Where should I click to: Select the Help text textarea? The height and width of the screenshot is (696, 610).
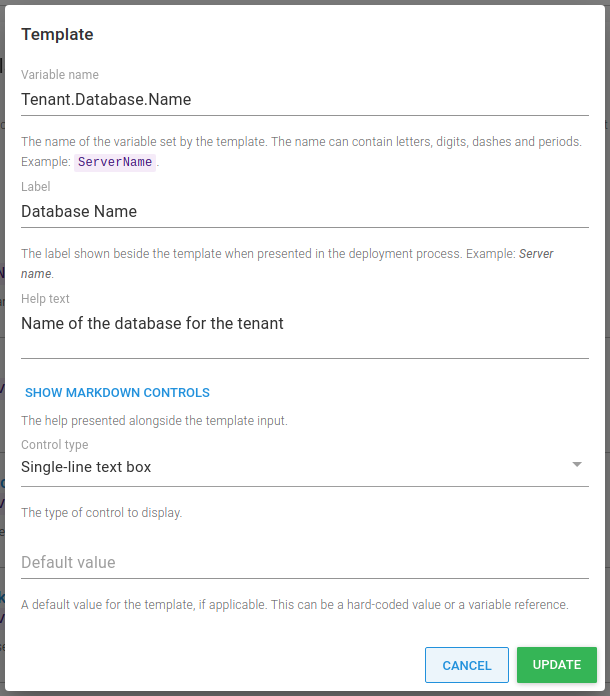point(304,324)
